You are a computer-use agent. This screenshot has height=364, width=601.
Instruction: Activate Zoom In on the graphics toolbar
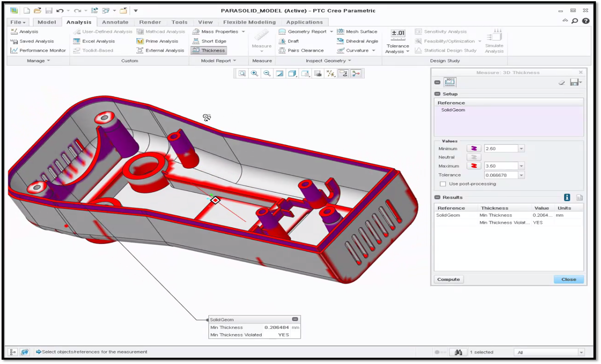(x=254, y=73)
